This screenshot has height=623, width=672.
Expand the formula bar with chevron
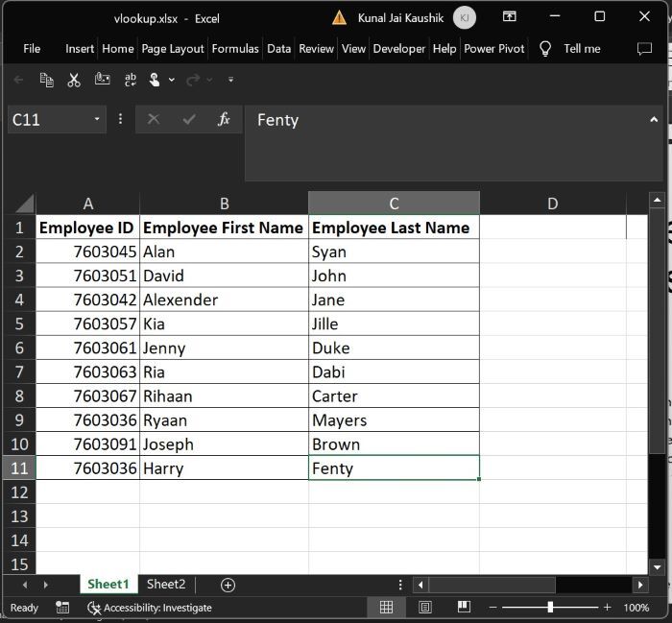click(655, 120)
